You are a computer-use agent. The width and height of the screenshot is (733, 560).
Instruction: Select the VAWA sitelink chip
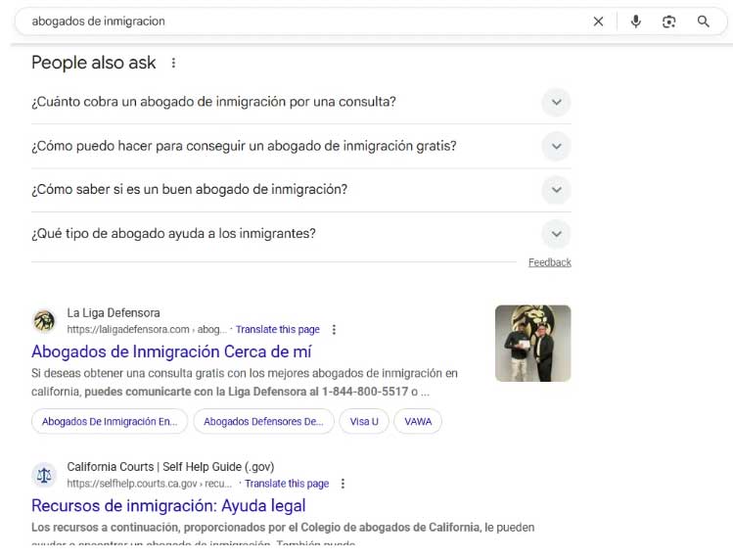coord(418,421)
